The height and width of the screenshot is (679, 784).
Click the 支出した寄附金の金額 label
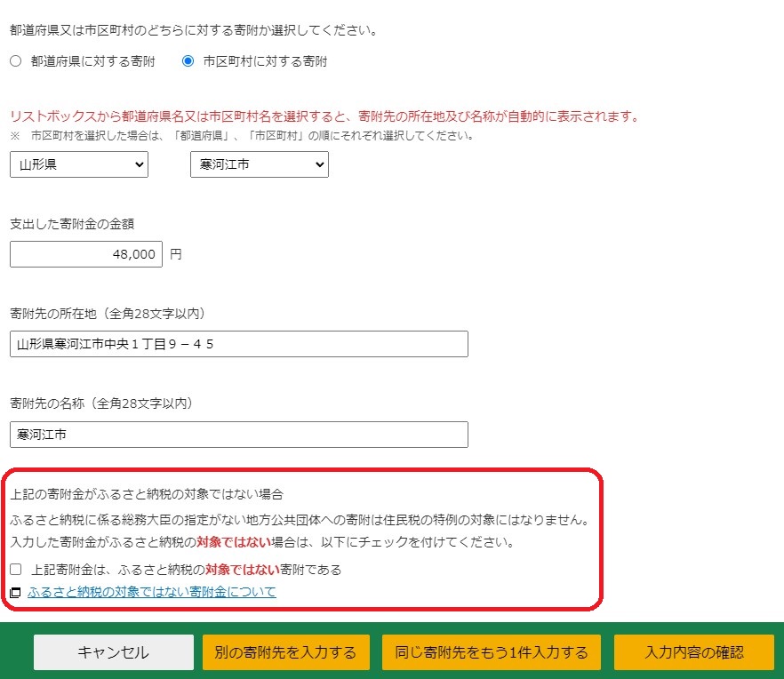tap(72, 224)
